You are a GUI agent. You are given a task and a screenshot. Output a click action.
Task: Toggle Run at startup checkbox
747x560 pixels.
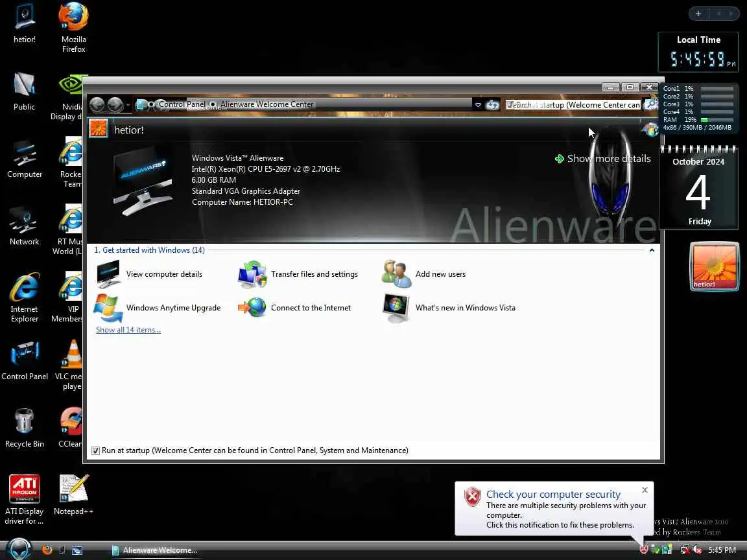click(x=95, y=450)
